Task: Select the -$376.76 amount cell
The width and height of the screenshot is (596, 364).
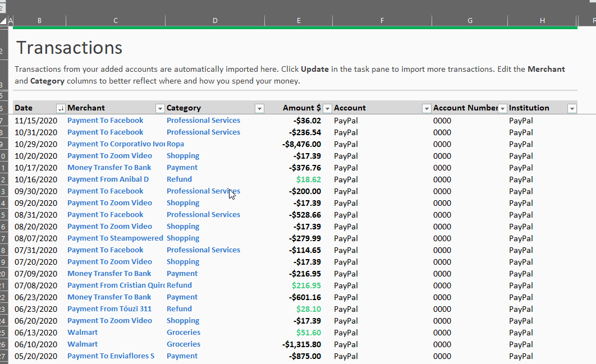Action: click(x=305, y=168)
